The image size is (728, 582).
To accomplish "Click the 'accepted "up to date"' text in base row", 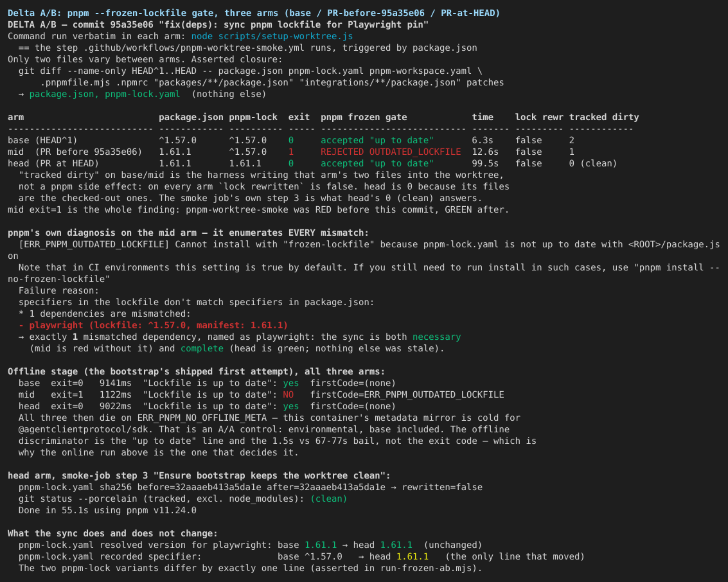I will point(377,140).
